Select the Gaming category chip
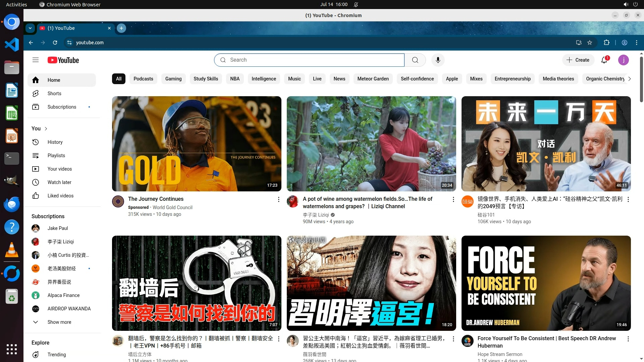Screen dimensions: 644x362 pyautogui.click(x=173, y=79)
